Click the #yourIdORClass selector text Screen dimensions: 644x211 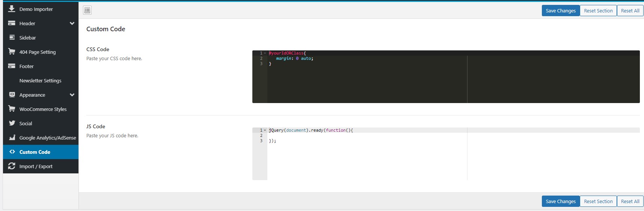[286, 53]
